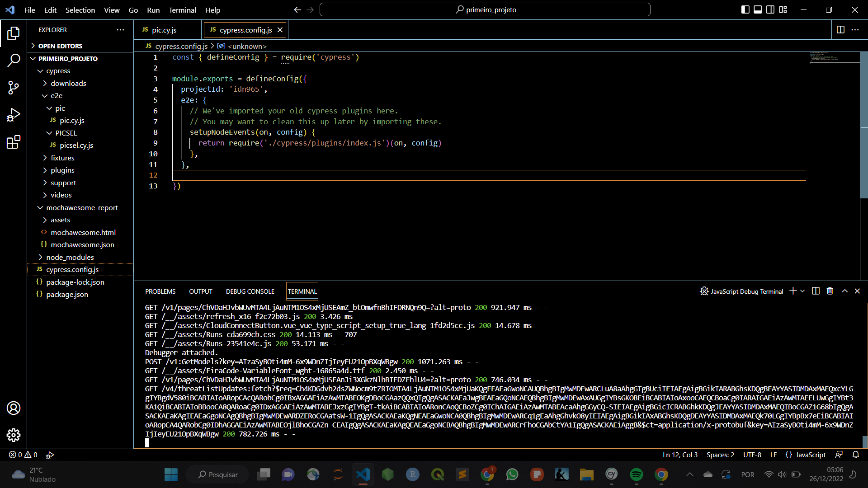Go back with the navigation arrow

click(297, 9)
